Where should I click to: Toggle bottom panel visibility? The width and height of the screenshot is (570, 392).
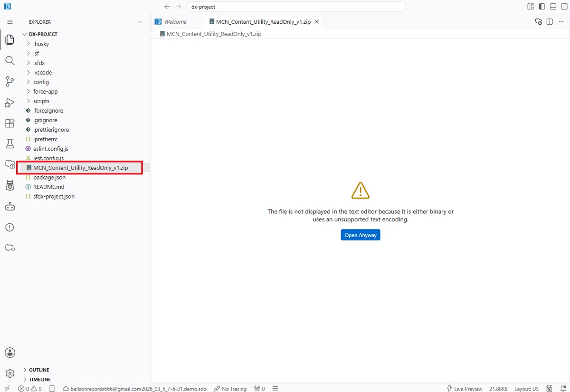(553, 7)
